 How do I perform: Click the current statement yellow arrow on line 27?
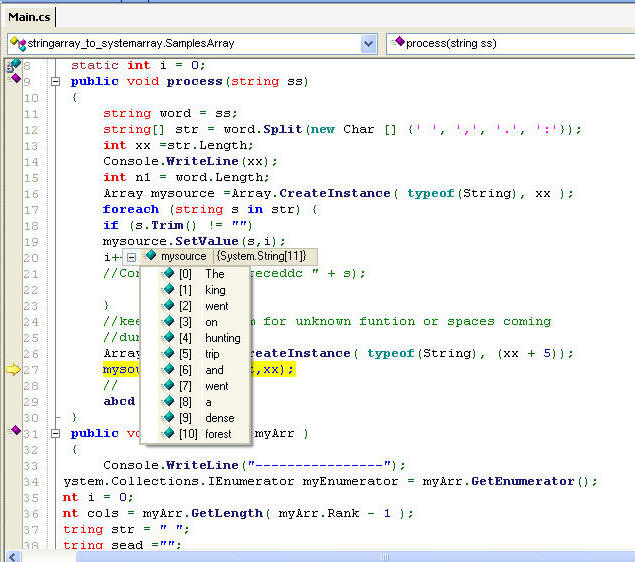(12, 370)
